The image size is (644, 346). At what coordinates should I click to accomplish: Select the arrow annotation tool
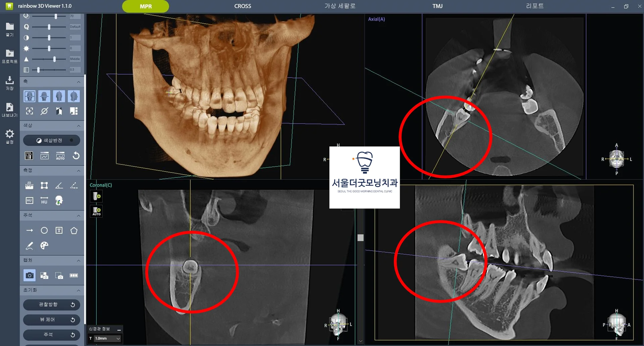(30, 230)
